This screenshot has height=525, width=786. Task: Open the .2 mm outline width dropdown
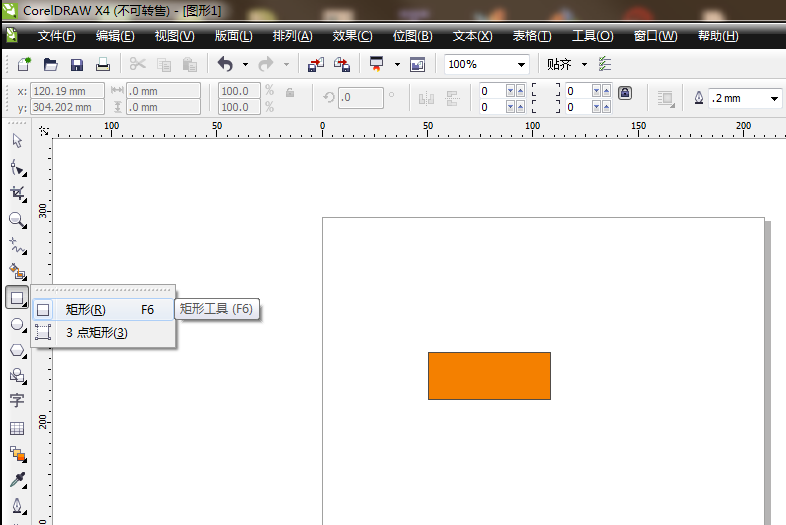774,98
